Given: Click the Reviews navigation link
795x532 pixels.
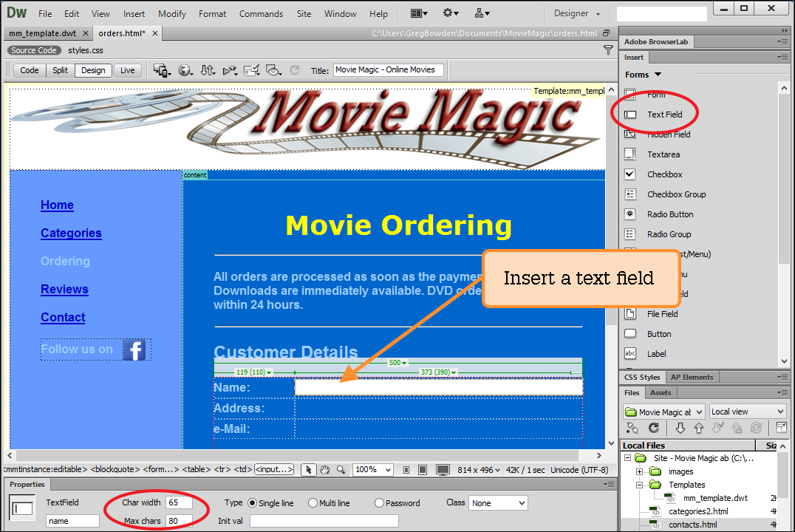Looking at the screenshot, I should pos(64,289).
